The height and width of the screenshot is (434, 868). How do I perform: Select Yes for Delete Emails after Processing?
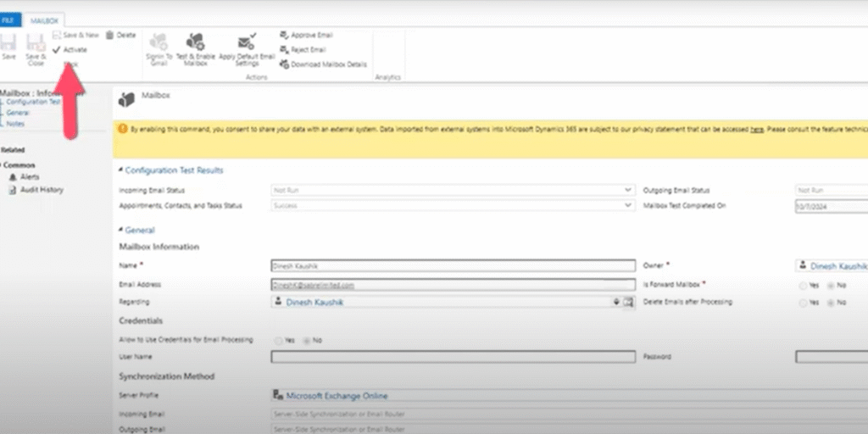pos(803,302)
